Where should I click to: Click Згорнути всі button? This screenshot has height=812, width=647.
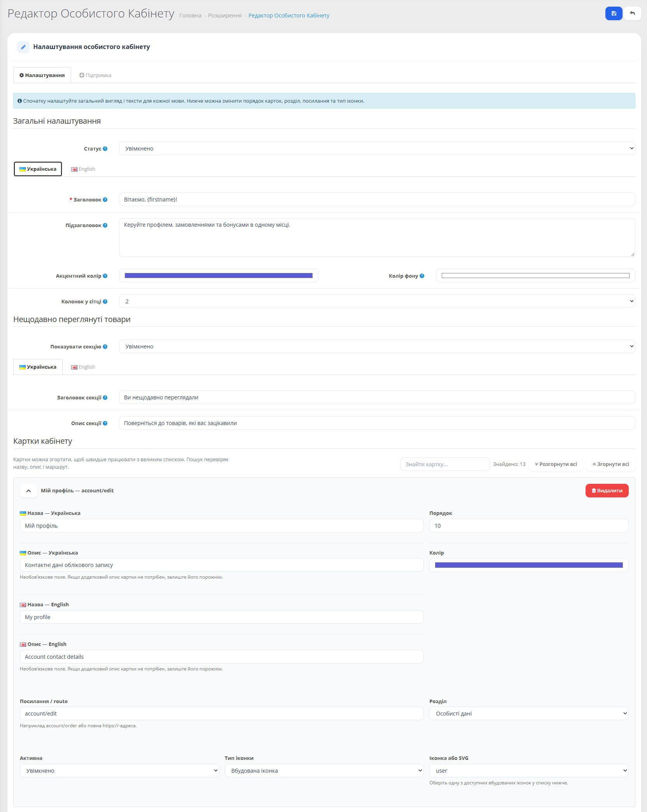pyautogui.click(x=611, y=464)
